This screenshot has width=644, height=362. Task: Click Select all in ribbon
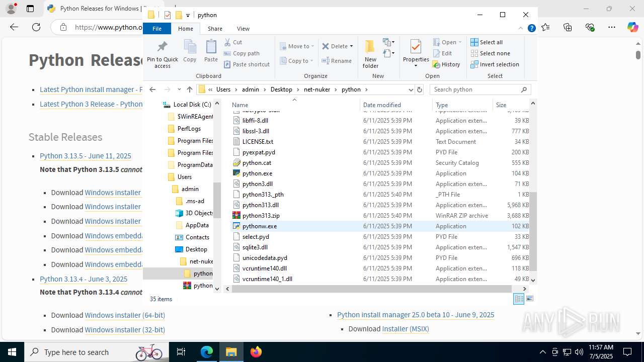tap(487, 42)
